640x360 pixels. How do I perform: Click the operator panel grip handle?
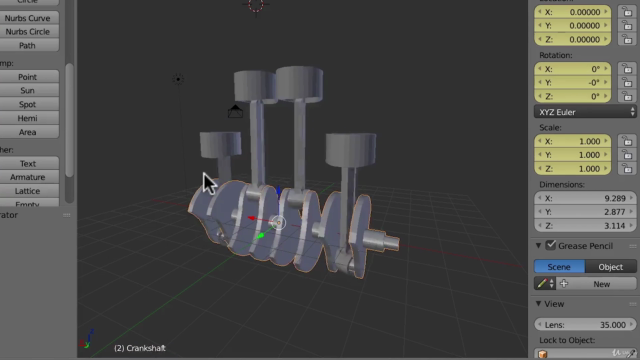pyautogui.click(x=67, y=215)
